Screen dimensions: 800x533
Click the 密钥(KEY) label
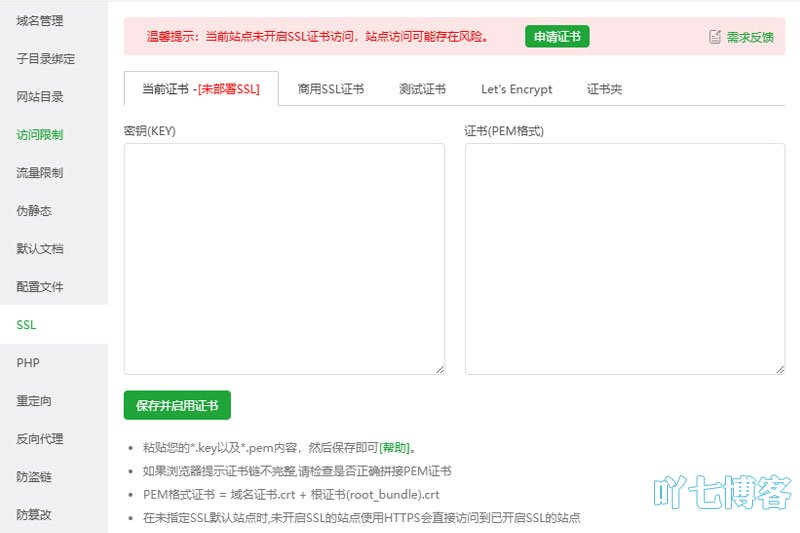click(x=149, y=131)
